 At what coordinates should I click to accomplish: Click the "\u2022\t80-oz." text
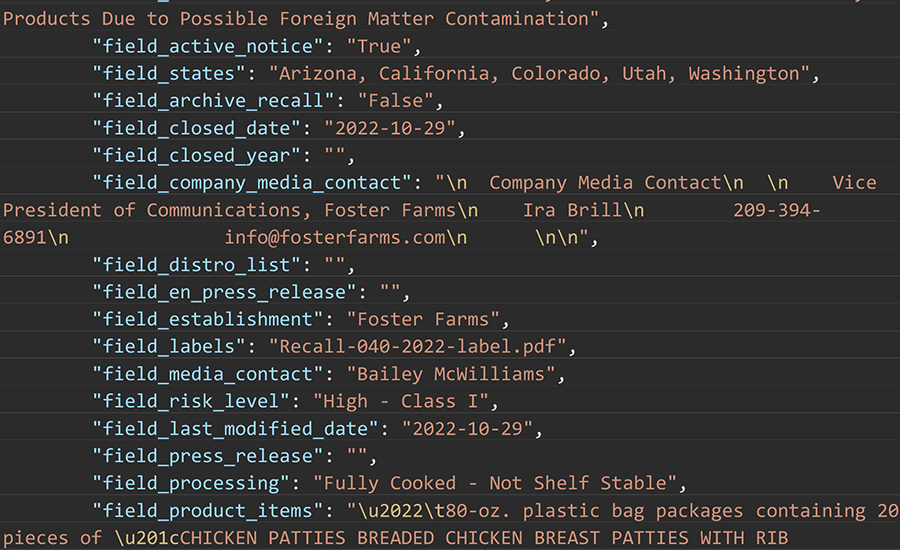pyautogui.click(x=434, y=510)
